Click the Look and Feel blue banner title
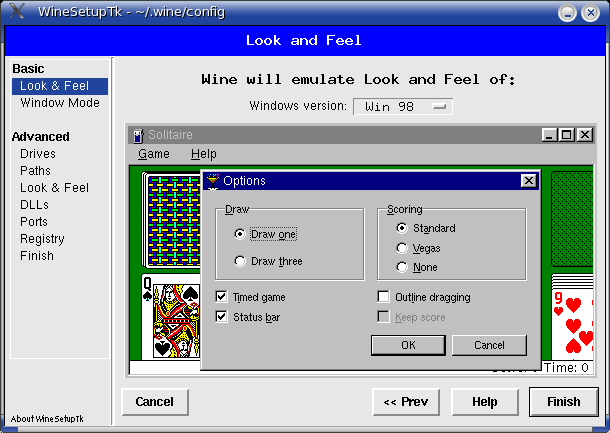This screenshot has width=610, height=433. point(303,40)
